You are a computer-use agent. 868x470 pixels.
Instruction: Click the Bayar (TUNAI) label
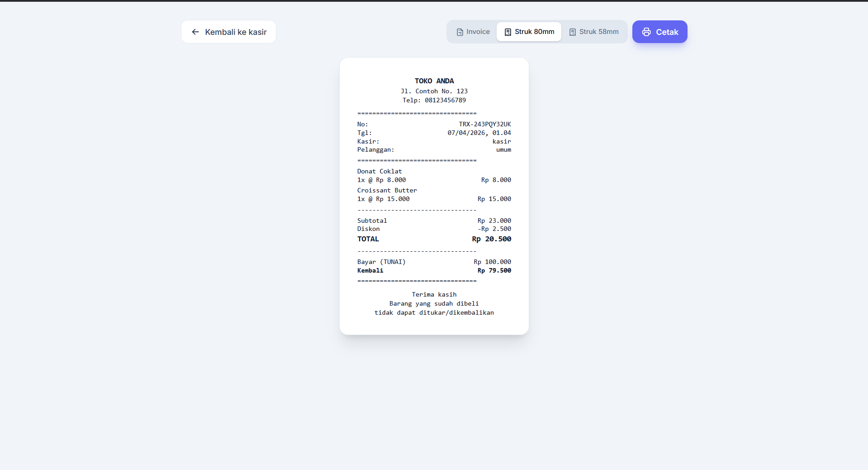(381, 262)
